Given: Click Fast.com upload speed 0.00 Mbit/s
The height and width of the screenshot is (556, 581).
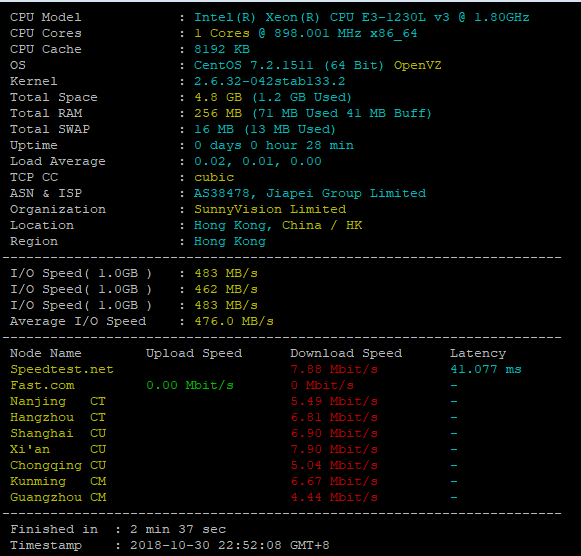Looking at the screenshot, I should tap(190, 385).
